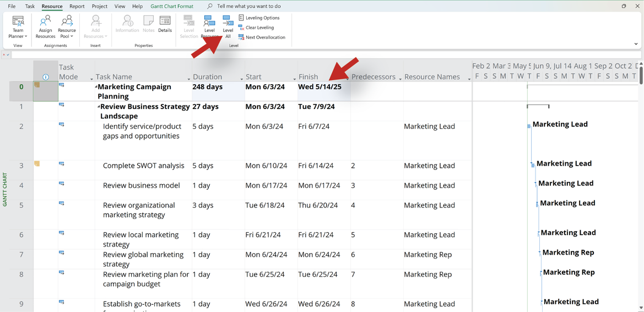Select 'Review global marketing strategy' task
Screen dimensions: 644x312
click(x=143, y=259)
